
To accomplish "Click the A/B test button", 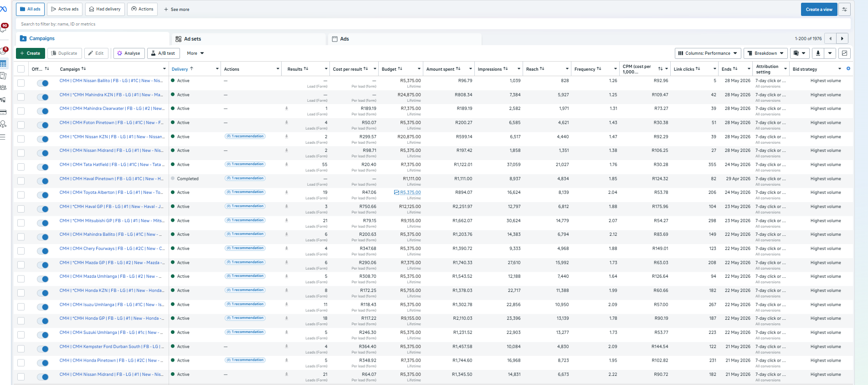I will tap(163, 53).
